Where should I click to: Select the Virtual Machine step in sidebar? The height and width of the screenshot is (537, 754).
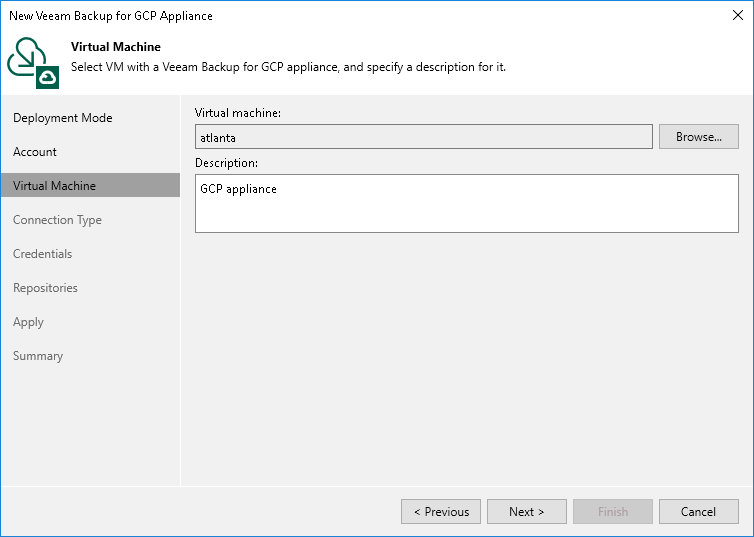(x=90, y=186)
